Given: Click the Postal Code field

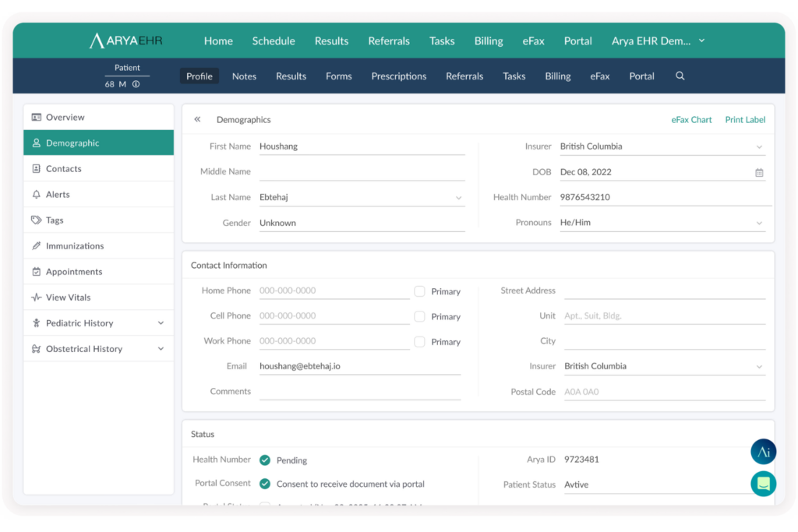Looking at the screenshot, I should [x=665, y=392].
